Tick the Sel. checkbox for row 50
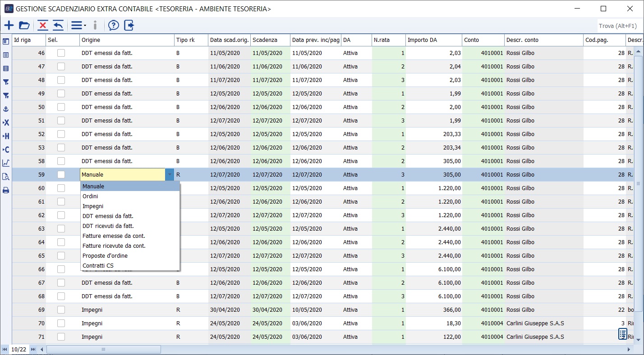Screen dimensions: 644x355 (x=61, y=107)
